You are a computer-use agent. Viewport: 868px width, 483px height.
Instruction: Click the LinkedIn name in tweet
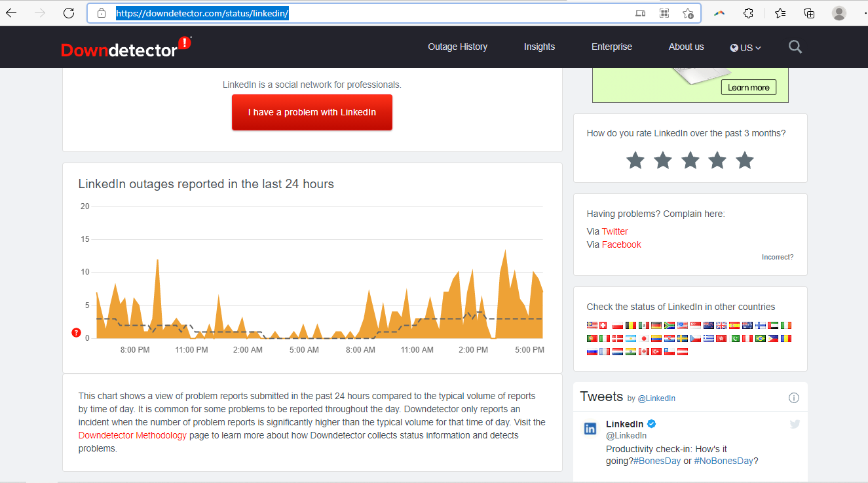pyautogui.click(x=625, y=424)
